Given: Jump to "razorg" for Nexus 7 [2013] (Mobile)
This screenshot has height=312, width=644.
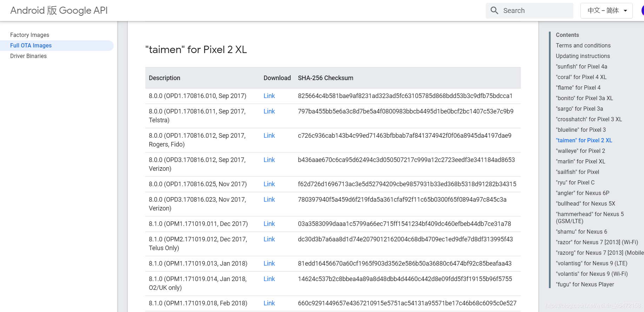Looking at the screenshot, I should point(600,253).
